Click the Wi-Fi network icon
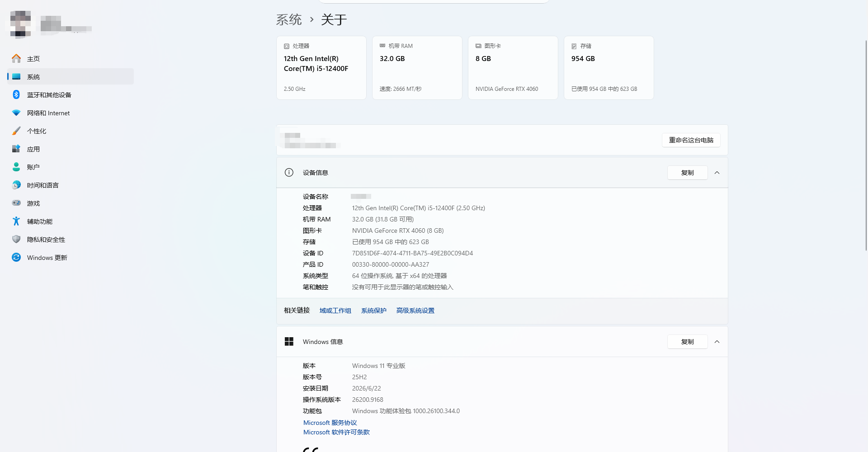 tap(16, 113)
